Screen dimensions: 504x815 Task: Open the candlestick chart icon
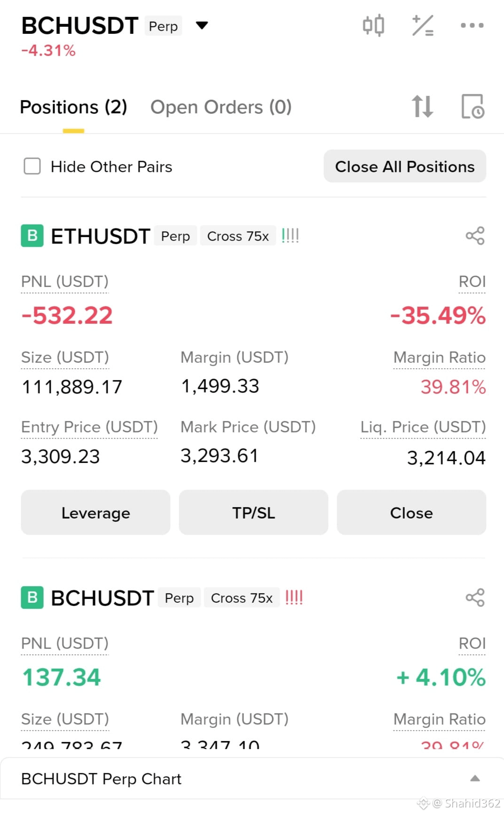373,25
